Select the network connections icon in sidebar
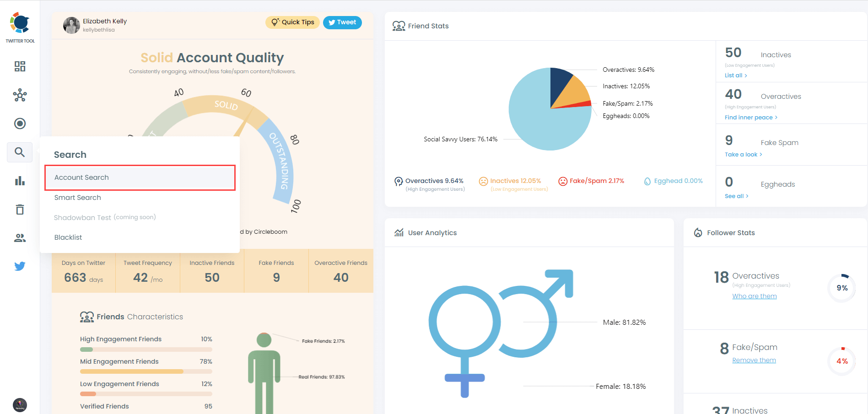868x414 pixels. tap(20, 95)
